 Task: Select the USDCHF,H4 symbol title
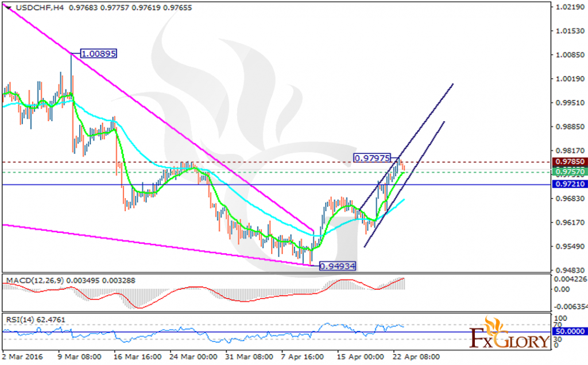click(40, 7)
